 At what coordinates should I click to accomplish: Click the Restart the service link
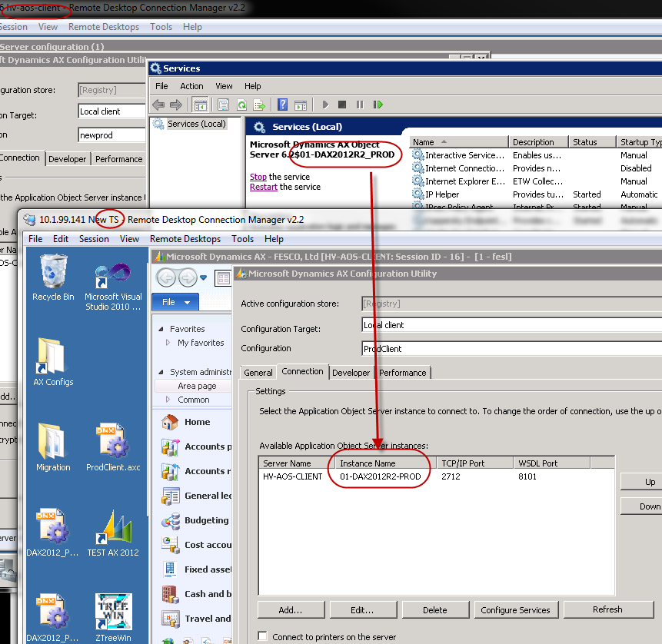pyautogui.click(x=263, y=187)
